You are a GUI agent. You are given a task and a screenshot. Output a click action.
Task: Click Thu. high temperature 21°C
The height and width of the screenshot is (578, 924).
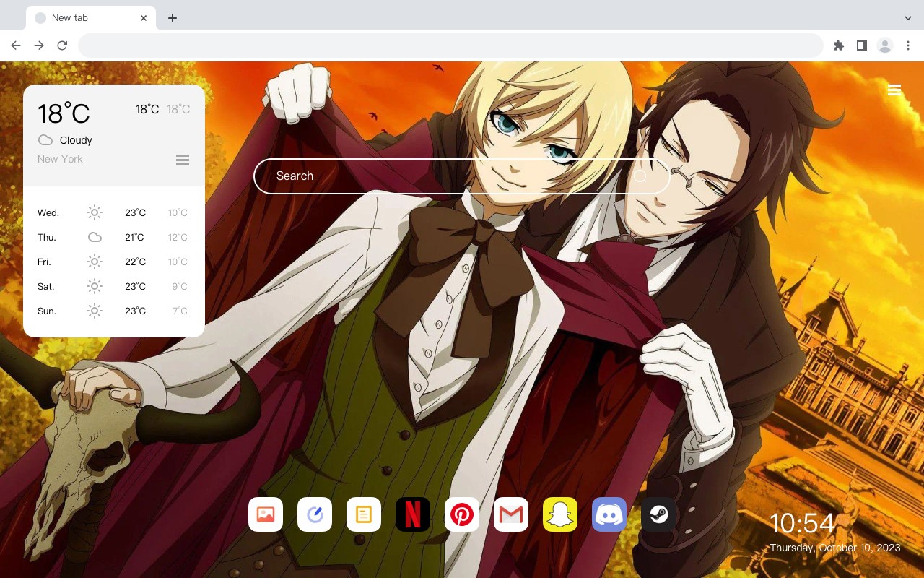coord(135,237)
